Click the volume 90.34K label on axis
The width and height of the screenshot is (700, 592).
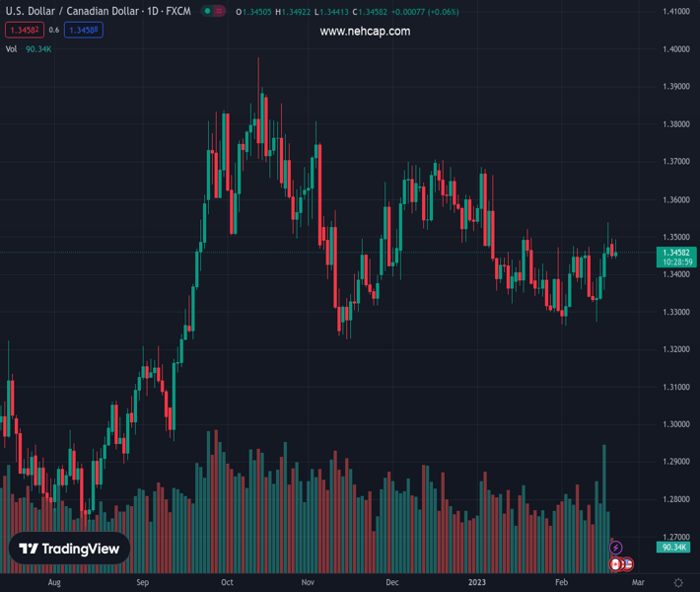click(675, 547)
